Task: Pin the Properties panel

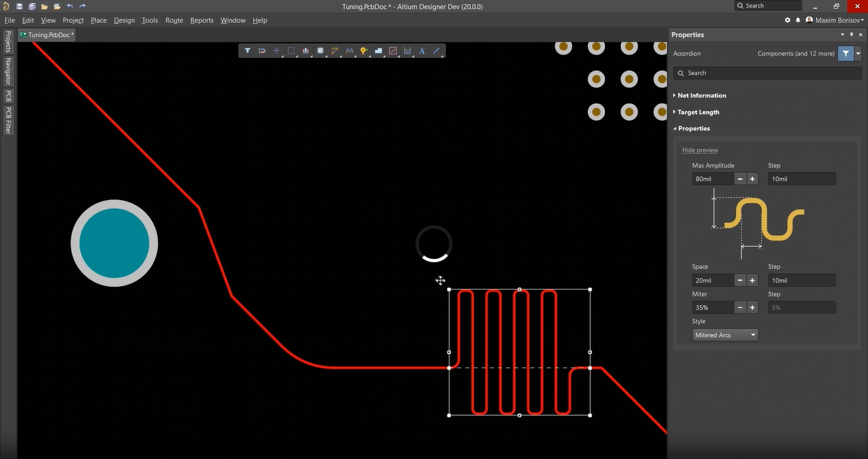Action: [x=851, y=34]
